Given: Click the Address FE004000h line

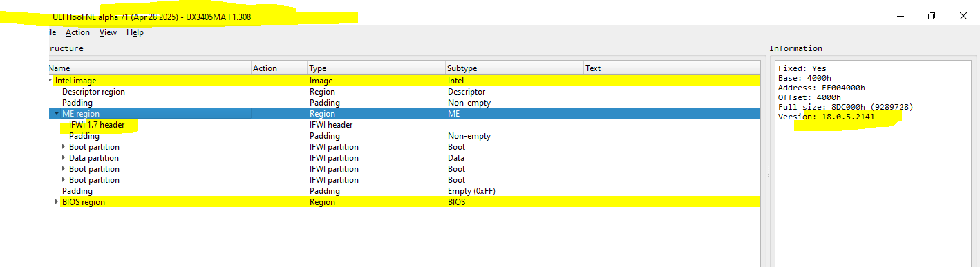Looking at the screenshot, I should (x=821, y=88).
